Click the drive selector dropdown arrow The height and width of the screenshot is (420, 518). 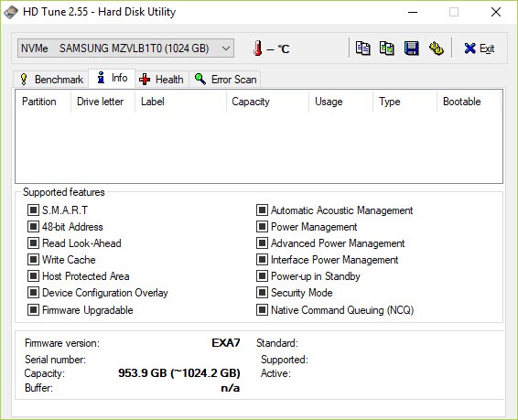[x=226, y=48]
